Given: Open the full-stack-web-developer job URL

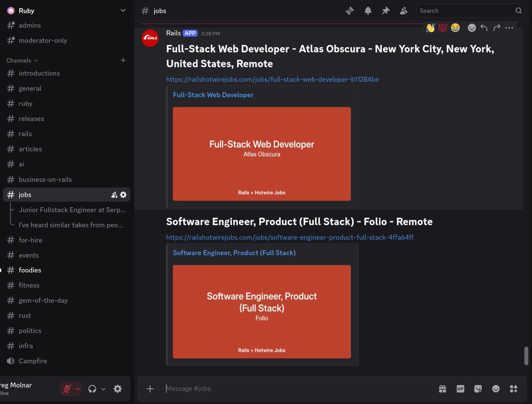Looking at the screenshot, I should [x=272, y=79].
